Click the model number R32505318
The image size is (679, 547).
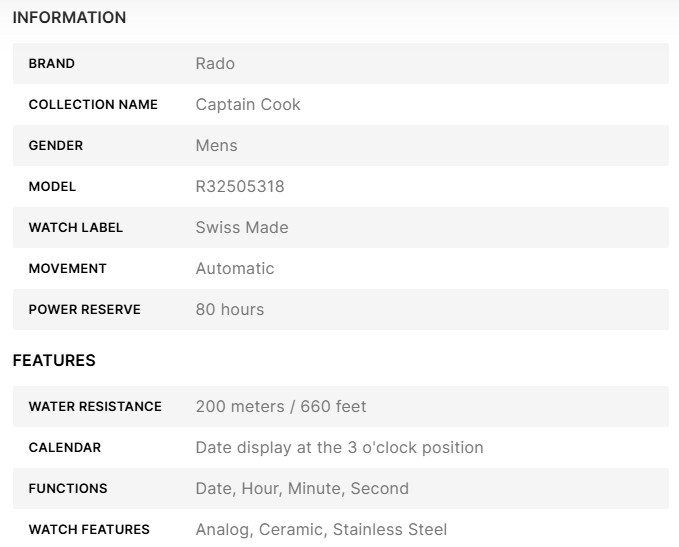click(x=240, y=187)
